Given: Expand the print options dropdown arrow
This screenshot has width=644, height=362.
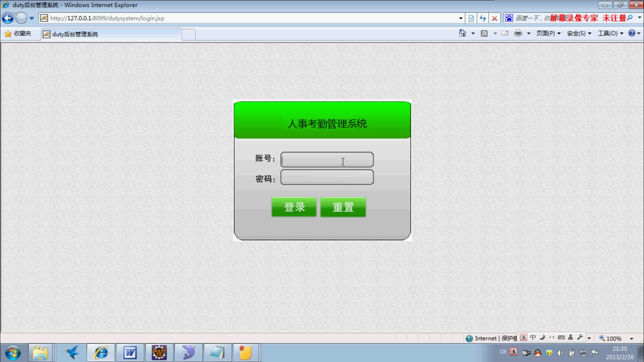Looking at the screenshot, I should (x=529, y=34).
